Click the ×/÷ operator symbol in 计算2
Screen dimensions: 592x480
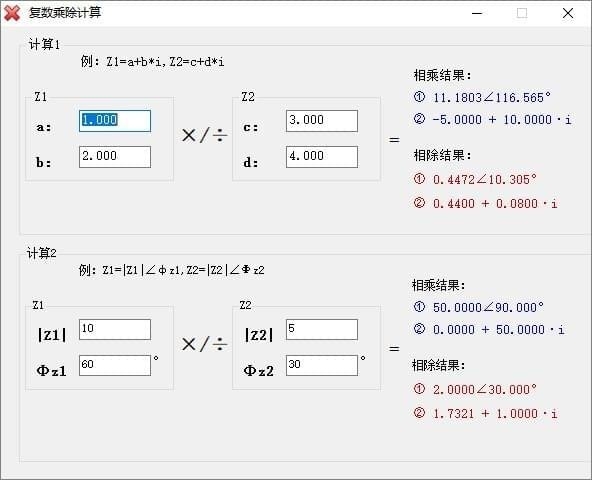pyautogui.click(x=204, y=344)
